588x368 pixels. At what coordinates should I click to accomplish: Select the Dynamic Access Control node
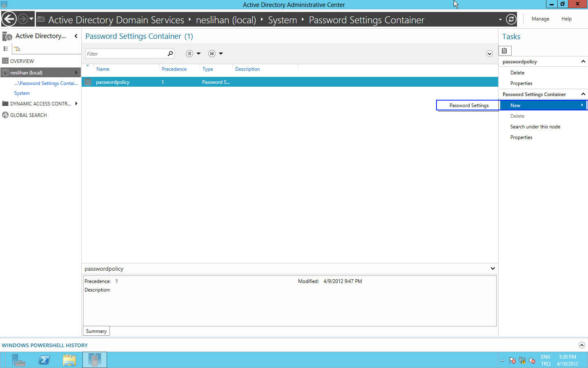(x=41, y=104)
